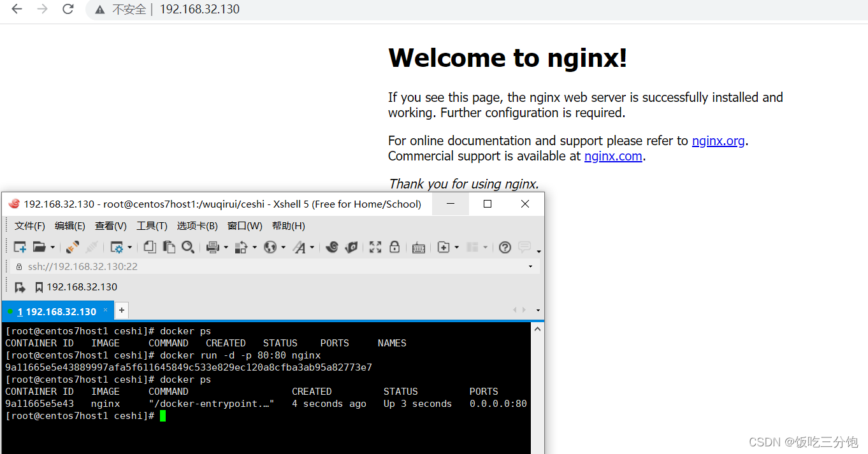Click the greyed tile layout icon
The height and width of the screenshot is (454, 868).
coord(472,247)
